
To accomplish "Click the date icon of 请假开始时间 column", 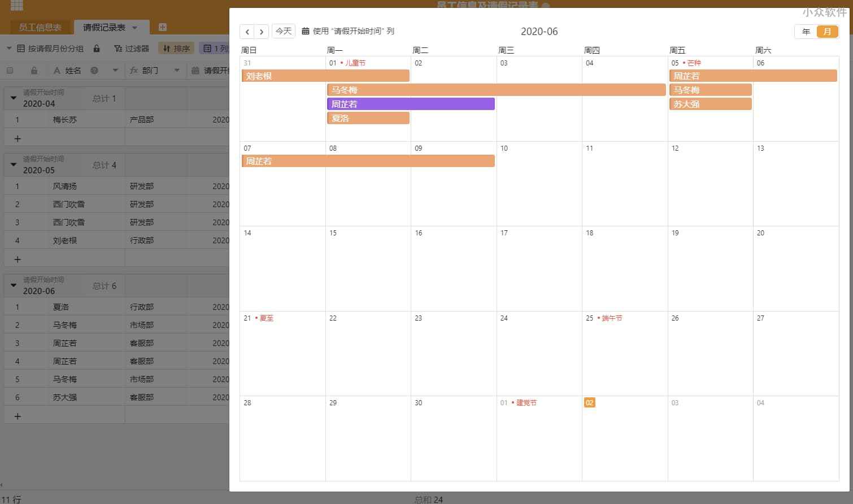I will click(195, 71).
